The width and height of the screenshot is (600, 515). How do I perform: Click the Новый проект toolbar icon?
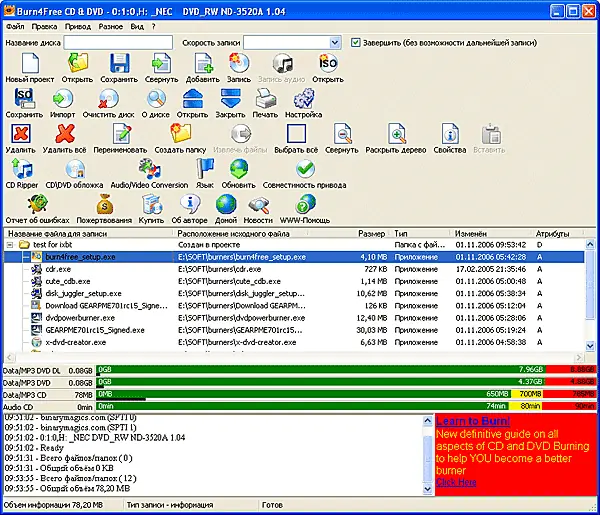29,63
